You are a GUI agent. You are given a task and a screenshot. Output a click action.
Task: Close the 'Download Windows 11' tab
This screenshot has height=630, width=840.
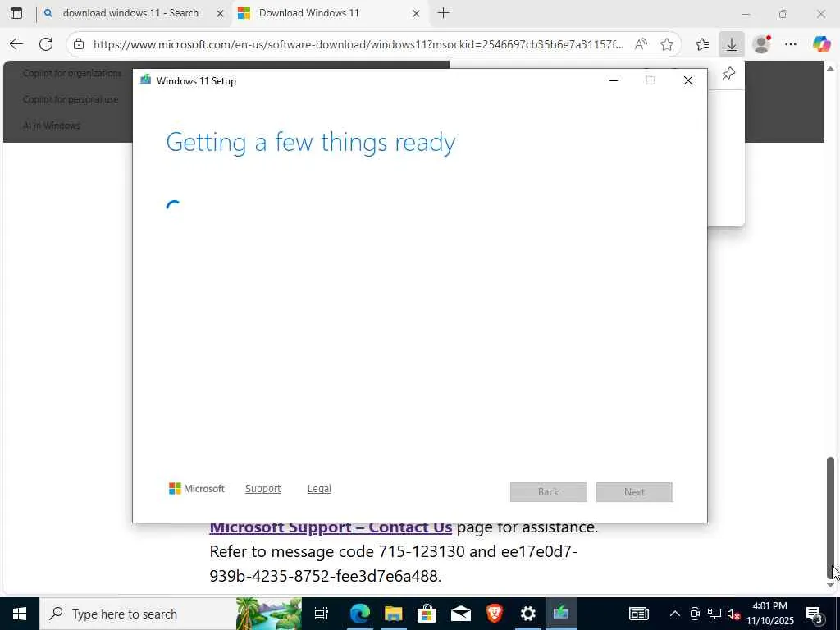pyautogui.click(x=416, y=13)
